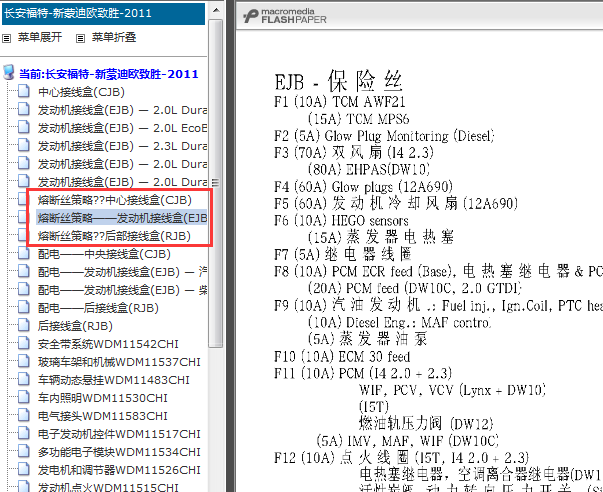The image size is (603, 492).
Task: Open 发动机接线盒(EJB) — 2.3L Dura entry
Action: [122, 146]
